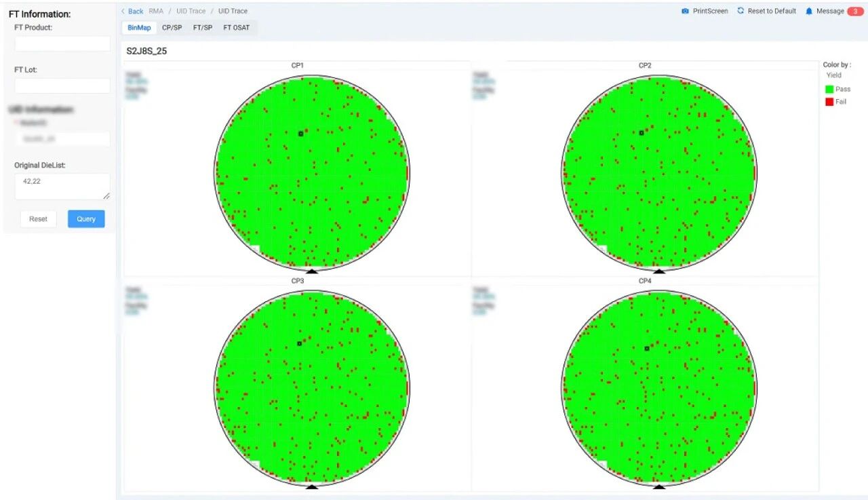This screenshot has height=500, width=868.
Task: Click the Query button
Action: (x=86, y=219)
